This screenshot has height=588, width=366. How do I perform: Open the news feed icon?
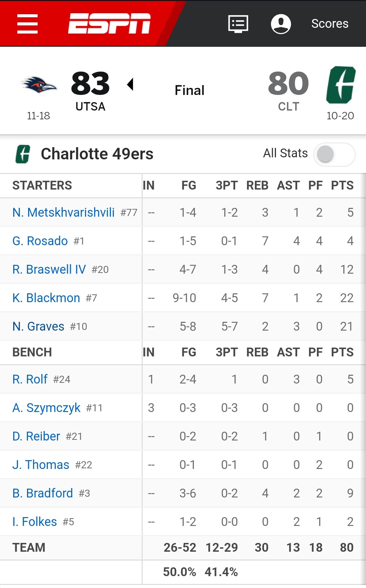[x=238, y=24]
